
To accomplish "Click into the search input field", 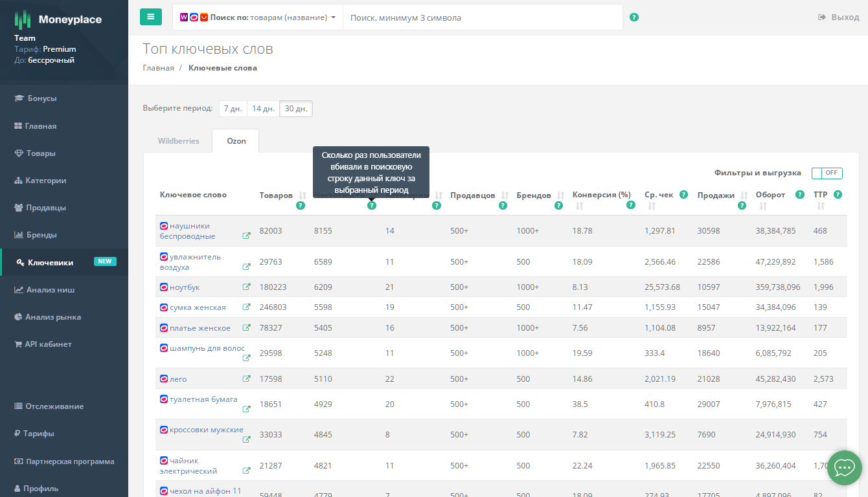I will pyautogui.click(x=482, y=17).
